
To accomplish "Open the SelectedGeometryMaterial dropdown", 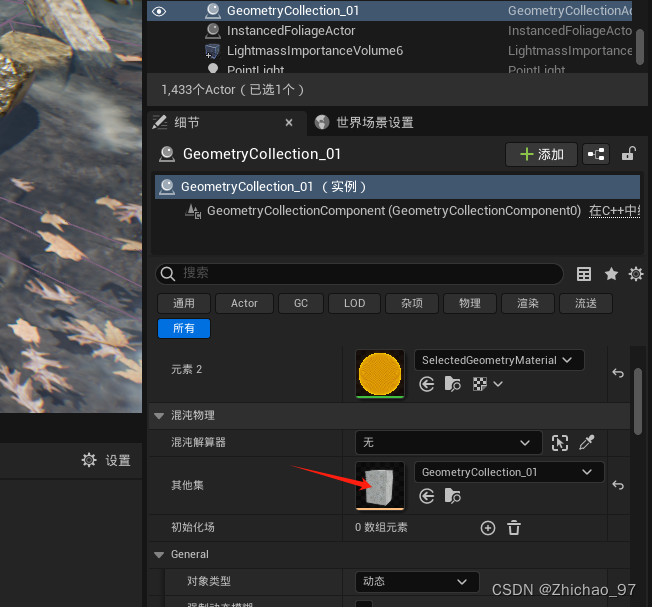I will pyautogui.click(x=499, y=360).
